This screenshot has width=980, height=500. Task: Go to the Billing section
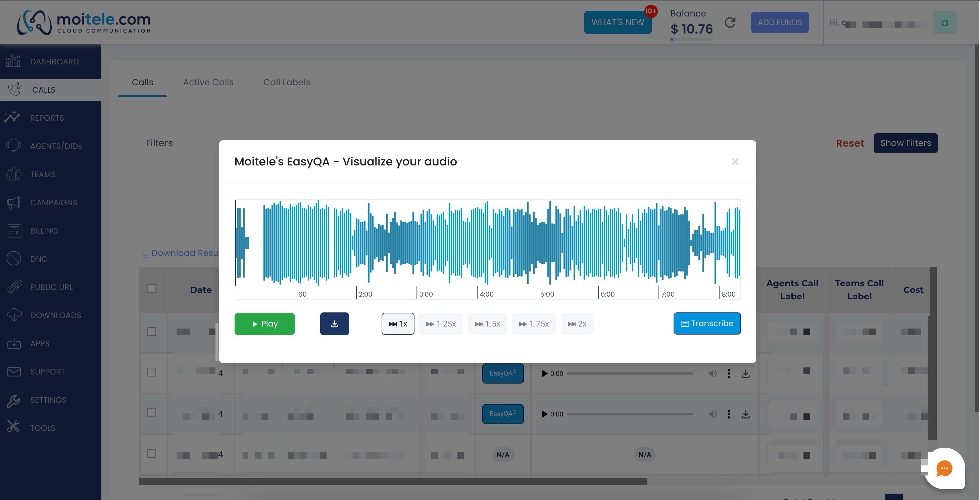50,231
